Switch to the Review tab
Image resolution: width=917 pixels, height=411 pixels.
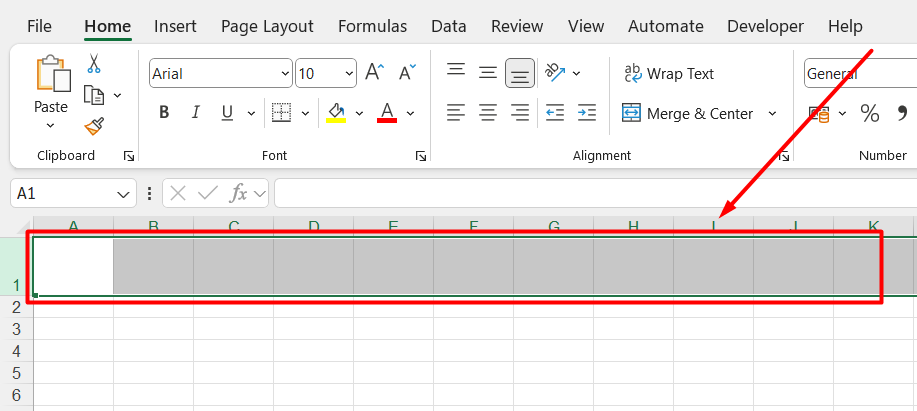click(517, 26)
